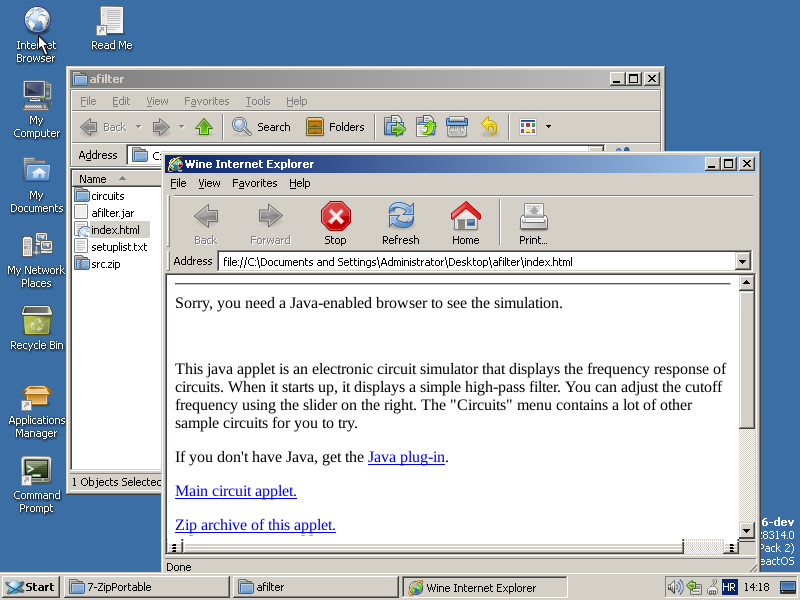Click the Forward arrow in Wine Internet Explorer

pos(270,216)
